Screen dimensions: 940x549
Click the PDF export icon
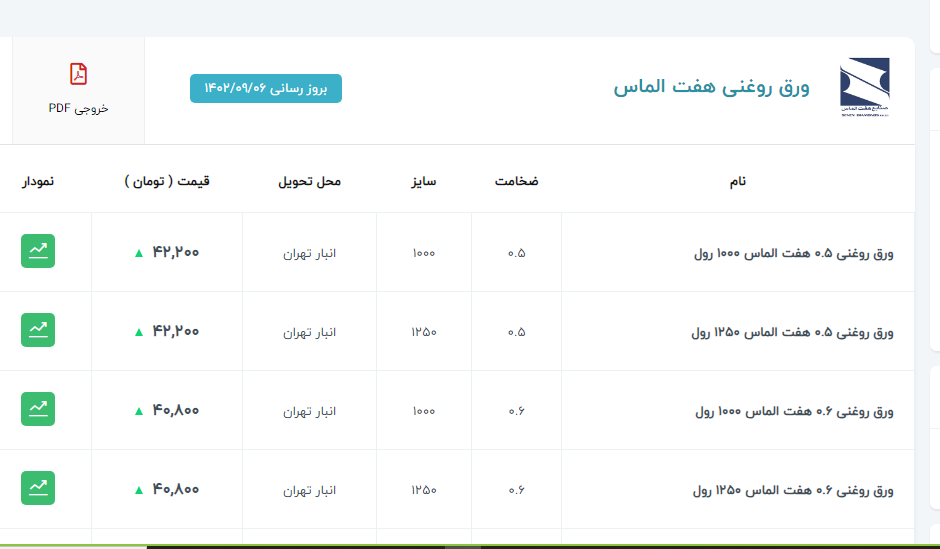78,74
